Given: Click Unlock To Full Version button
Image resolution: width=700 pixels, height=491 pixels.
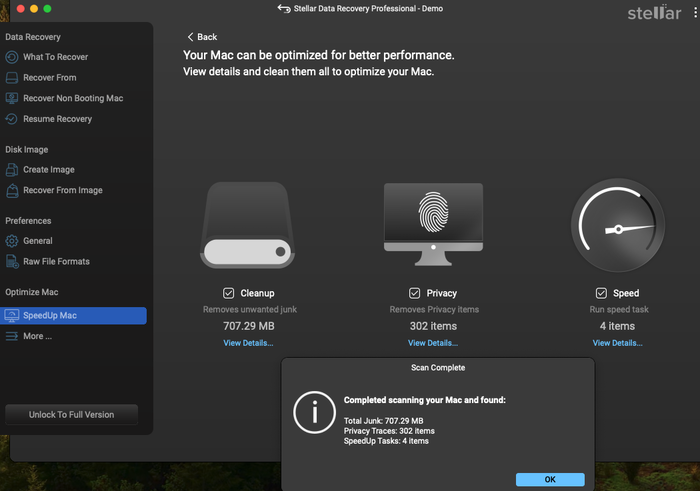Looking at the screenshot, I should tap(71, 415).
